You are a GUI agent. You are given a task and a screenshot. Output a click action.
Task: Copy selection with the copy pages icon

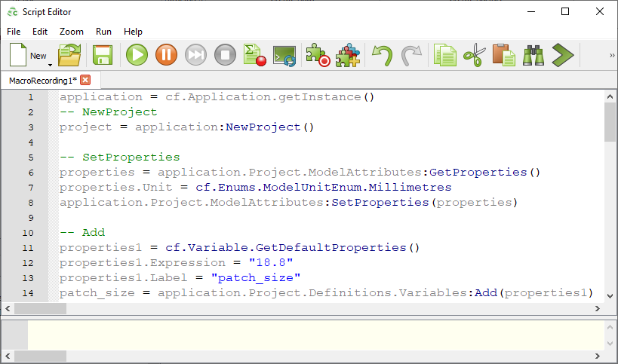coord(445,55)
